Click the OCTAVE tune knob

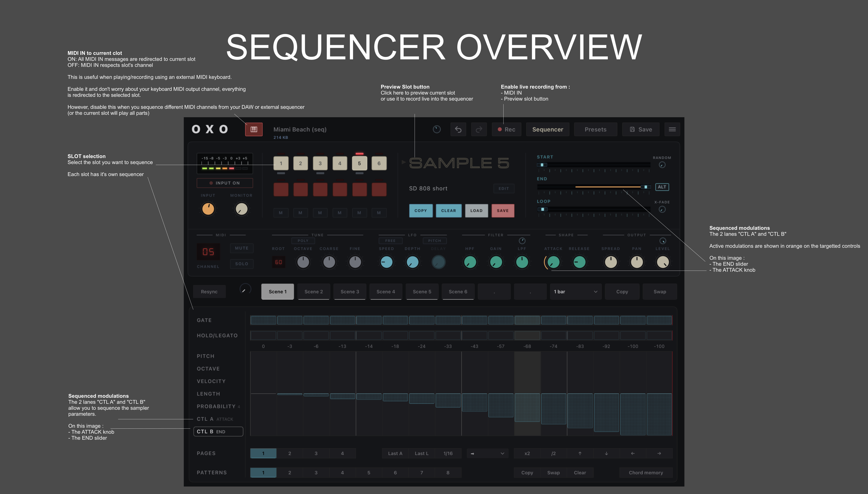[x=303, y=262]
